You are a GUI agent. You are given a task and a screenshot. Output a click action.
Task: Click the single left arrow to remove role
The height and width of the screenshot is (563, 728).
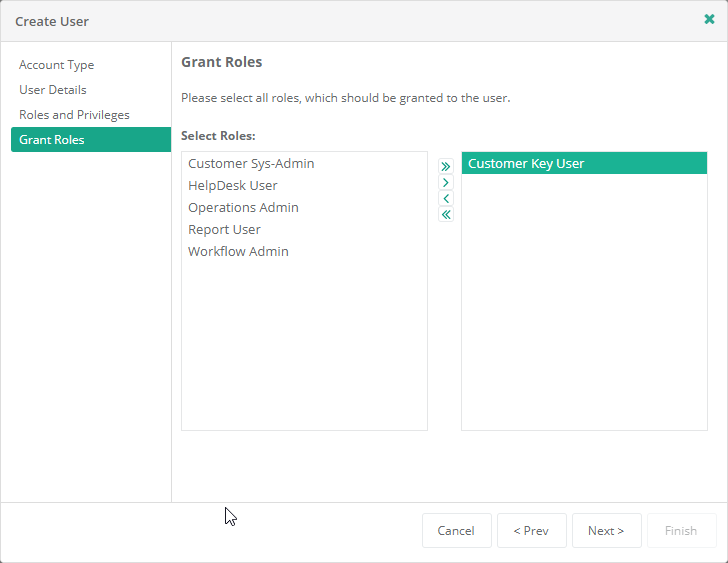coord(446,199)
